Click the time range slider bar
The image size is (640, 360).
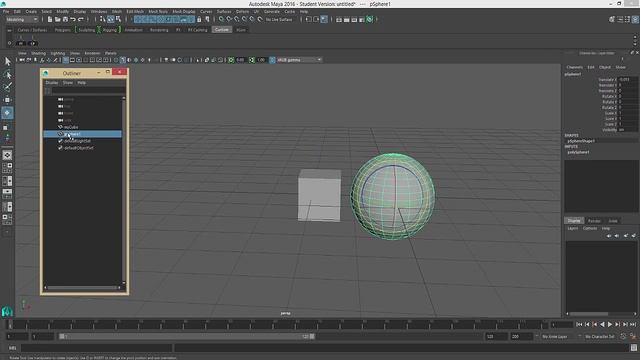187,336
